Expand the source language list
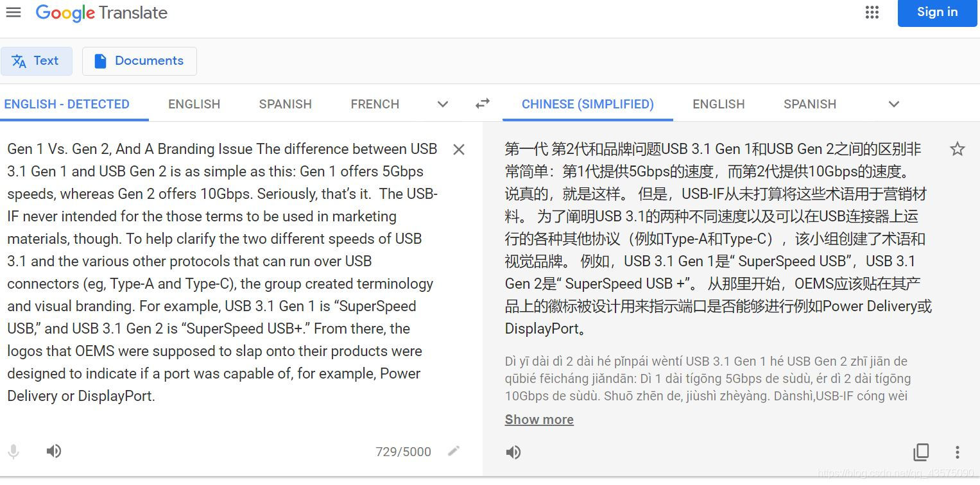Viewport: 980px width, 485px height. point(443,104)
